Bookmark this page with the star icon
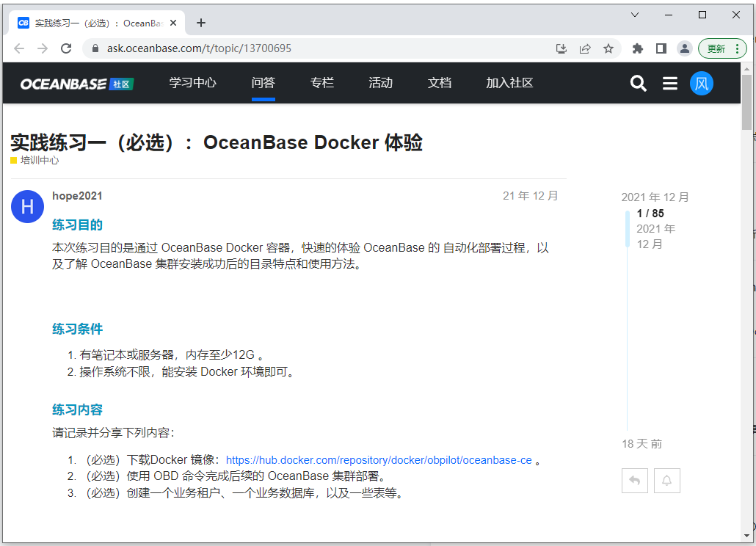The image size is (756, 546). 608,48
